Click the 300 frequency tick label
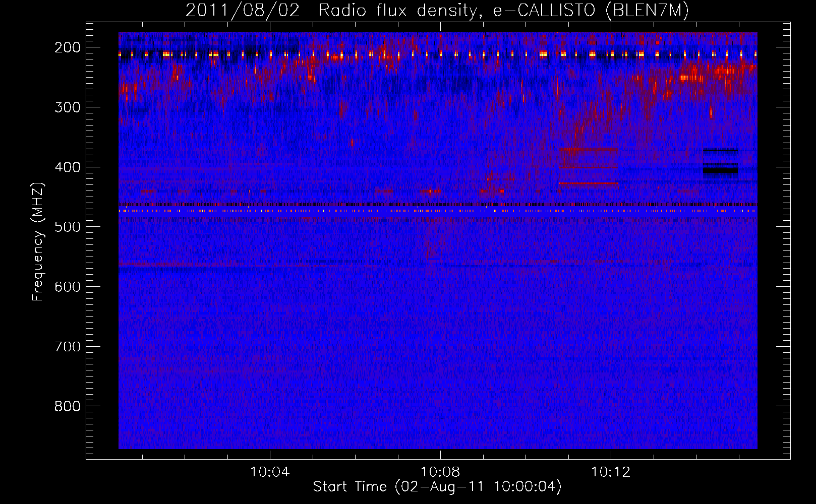 pos(68,107)
